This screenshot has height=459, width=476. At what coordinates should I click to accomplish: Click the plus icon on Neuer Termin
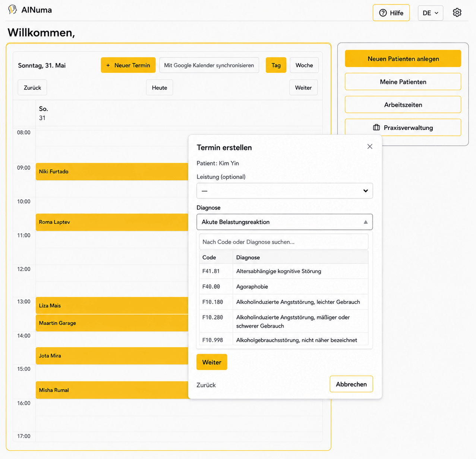pyautogui.click(x=108, y=65)
